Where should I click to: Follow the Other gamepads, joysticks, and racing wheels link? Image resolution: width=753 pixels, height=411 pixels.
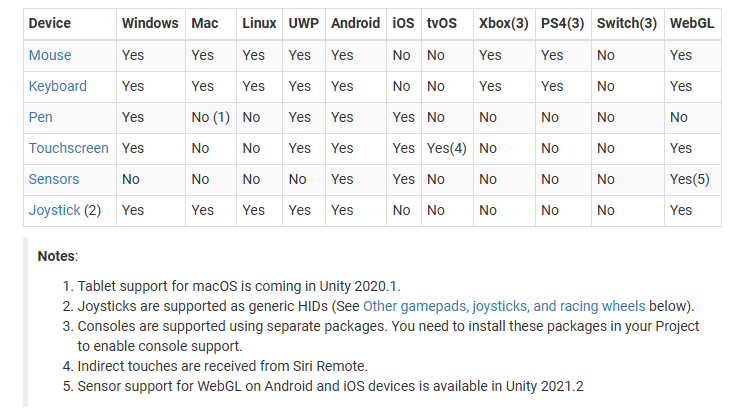pos(504,306)
